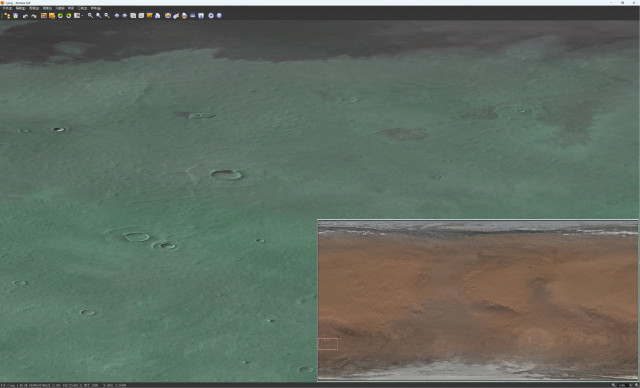Click the paintbrush toolbar icon
Image resolution: width=640 pixels, height=388 pixels.
(x=176, y=16)
